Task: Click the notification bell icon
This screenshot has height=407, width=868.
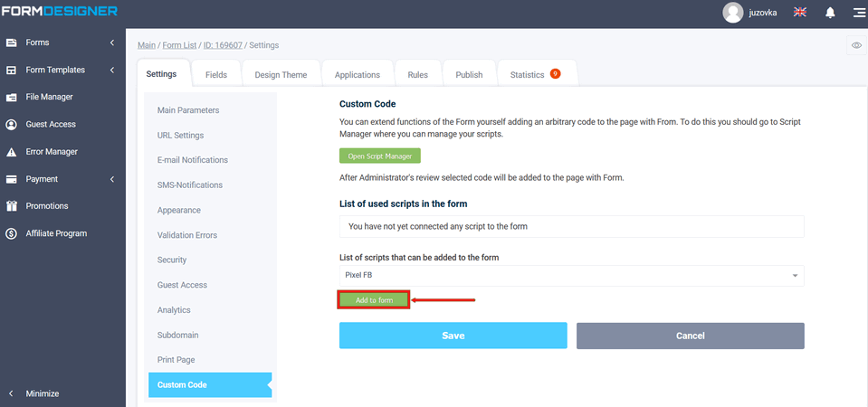Action: [x=830, y=13]
